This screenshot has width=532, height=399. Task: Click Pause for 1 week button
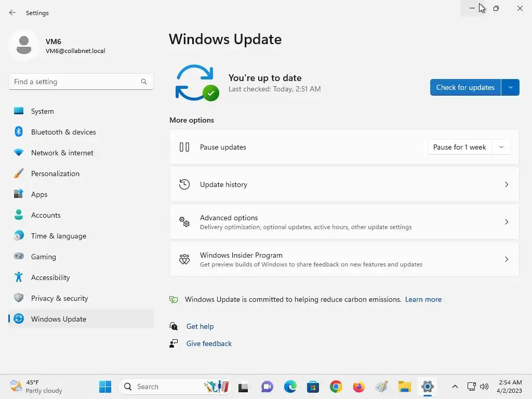coord(460,147)
